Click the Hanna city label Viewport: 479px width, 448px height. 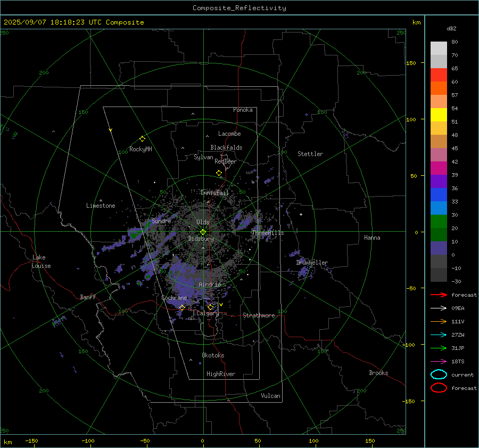(372, 238)
